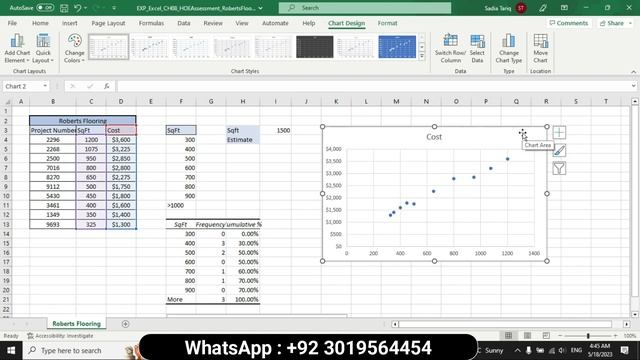
Task: Open the File tab
Action: point(12,23)
